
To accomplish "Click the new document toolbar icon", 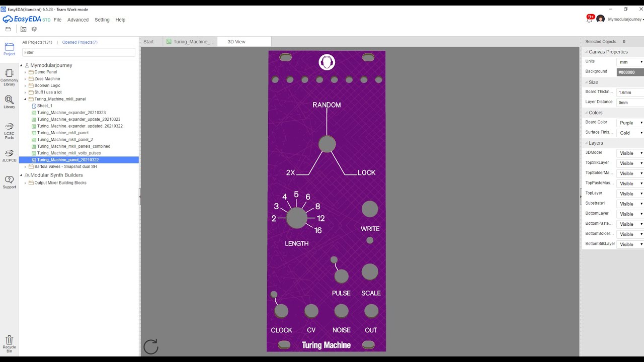I will pyautogui.click(x=8, y=29).
